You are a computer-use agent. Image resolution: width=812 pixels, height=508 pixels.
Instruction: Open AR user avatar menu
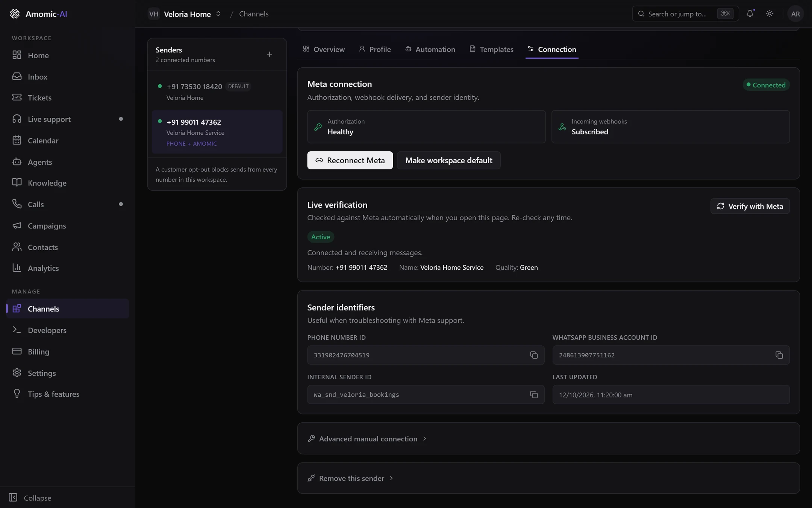pyautogui.click(x=795, y=14)
